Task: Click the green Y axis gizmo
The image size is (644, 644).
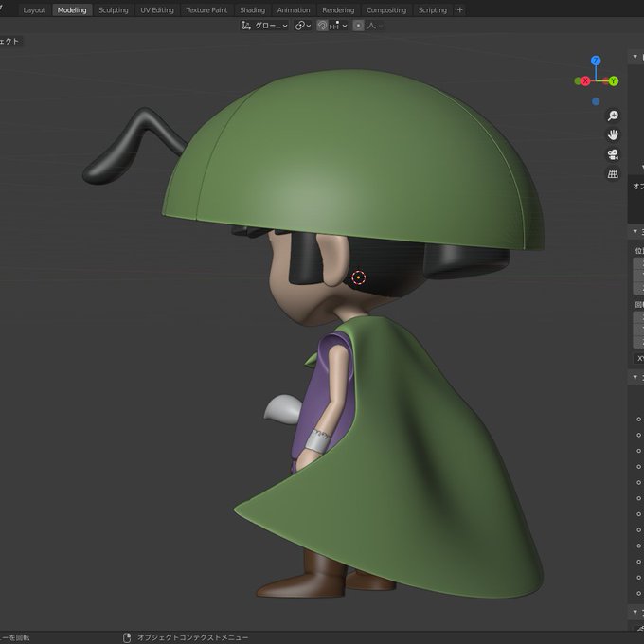Action: pyautogui.click(x=613, y=81)
